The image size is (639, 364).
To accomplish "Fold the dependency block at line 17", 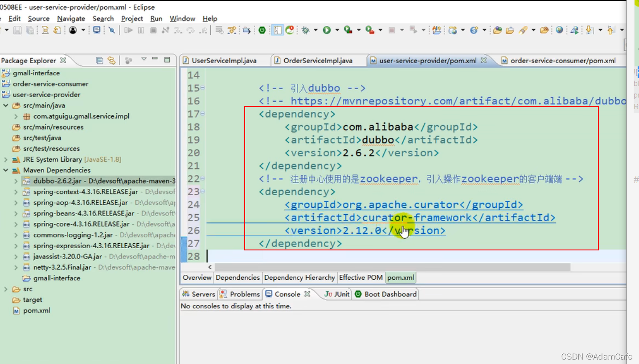I will coord(203,114).
